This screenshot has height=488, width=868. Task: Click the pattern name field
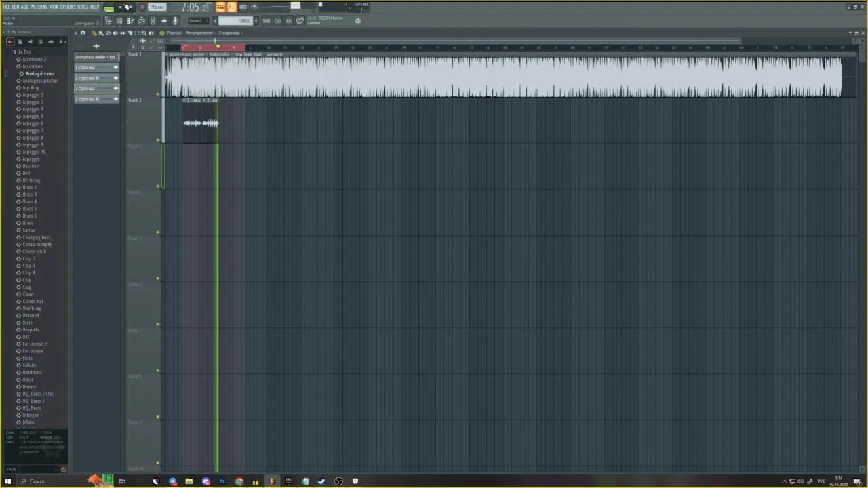point(235,21)
